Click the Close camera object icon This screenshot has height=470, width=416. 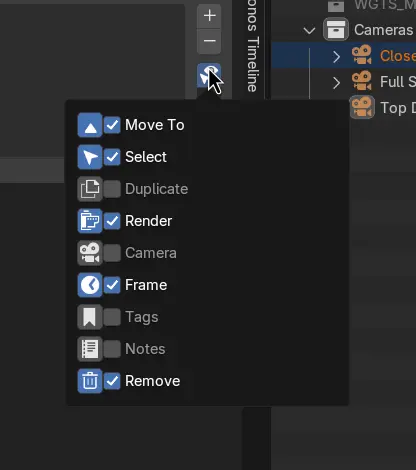pos(362,55)
